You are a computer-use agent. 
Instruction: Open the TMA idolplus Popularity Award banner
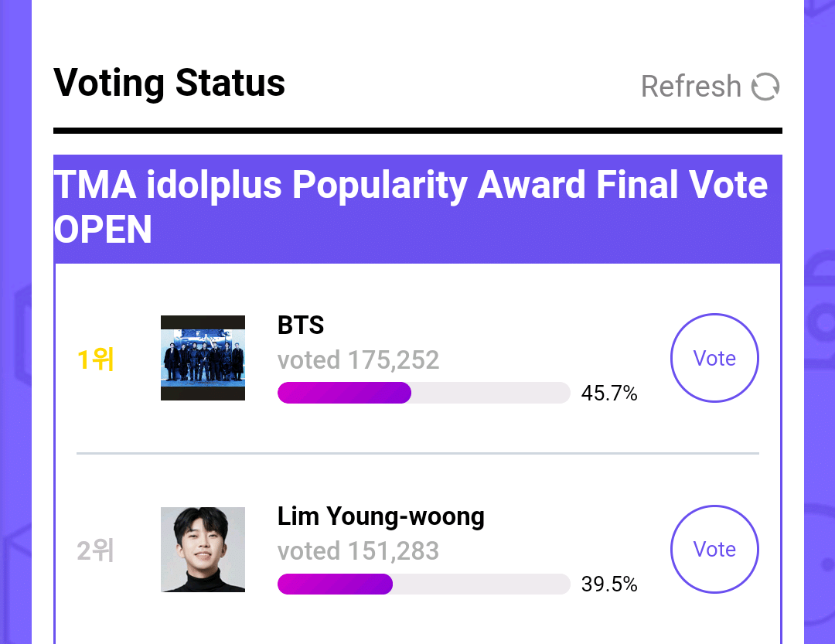[x=417, y=207]
